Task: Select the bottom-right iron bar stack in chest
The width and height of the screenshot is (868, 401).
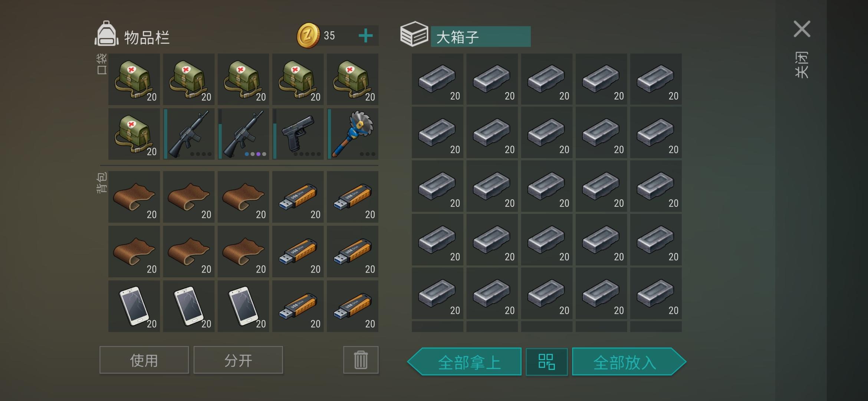Action: (656, 293)
